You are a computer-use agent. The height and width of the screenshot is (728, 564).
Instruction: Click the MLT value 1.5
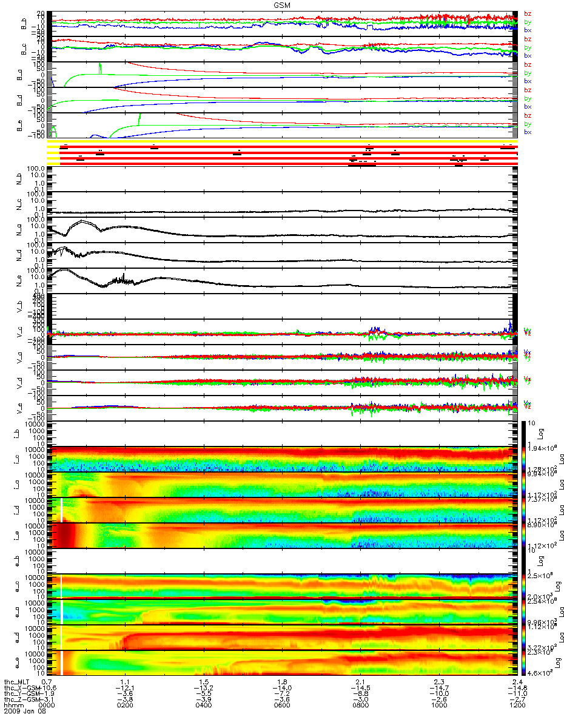(205, 682)
